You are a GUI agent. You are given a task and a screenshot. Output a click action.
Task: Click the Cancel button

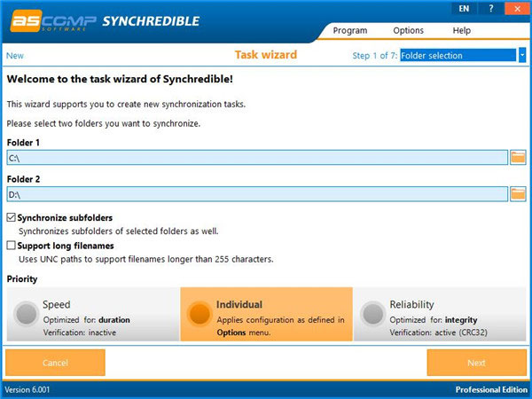pyautogui.click(x=55, y=363)
